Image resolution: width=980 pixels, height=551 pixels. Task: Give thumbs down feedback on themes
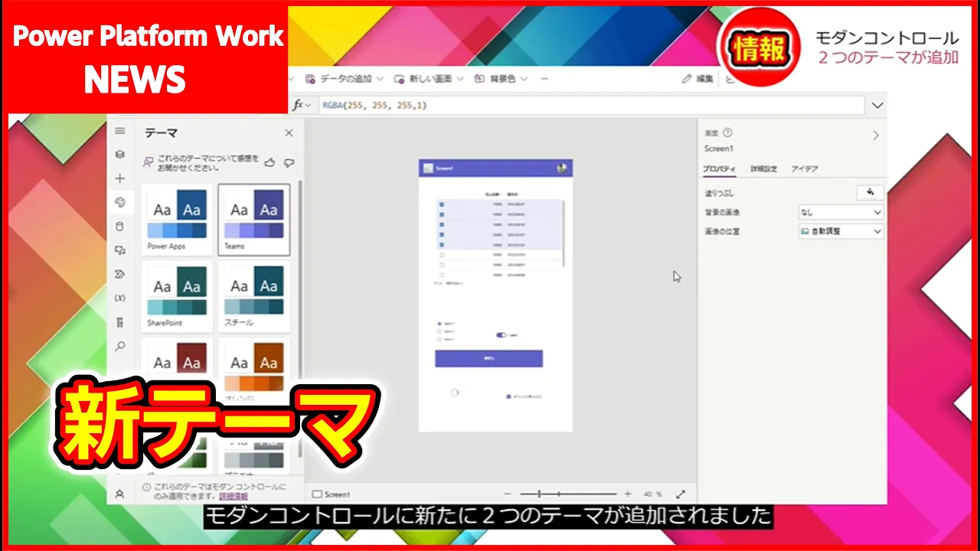pyautogui.click(x=289, y=162)
